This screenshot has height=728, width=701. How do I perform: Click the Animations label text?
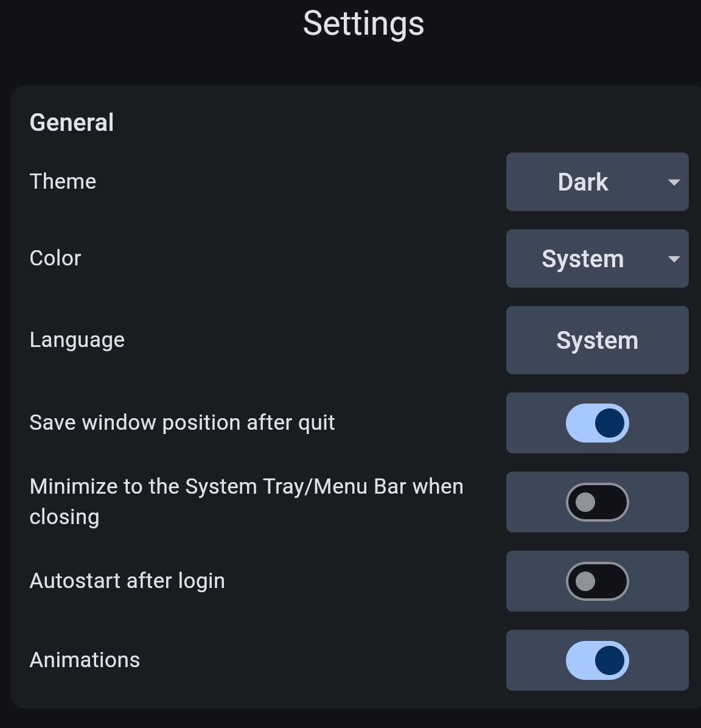(85, 660)
